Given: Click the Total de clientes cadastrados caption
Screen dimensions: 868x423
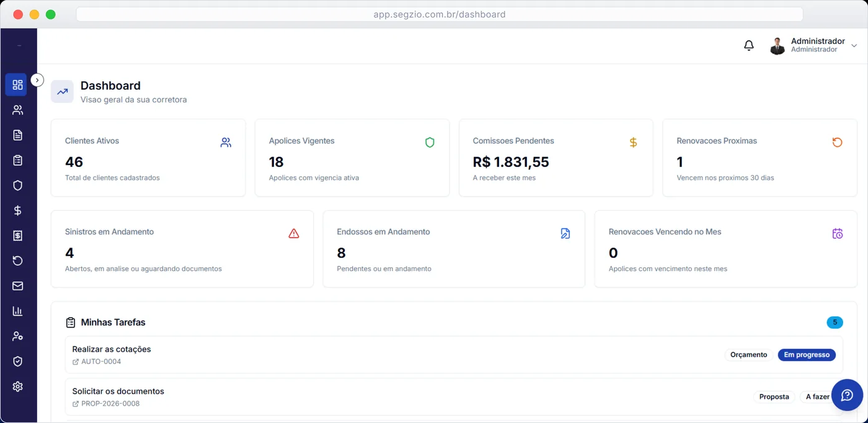Looking at the screenshot, I should pos(112,178).
